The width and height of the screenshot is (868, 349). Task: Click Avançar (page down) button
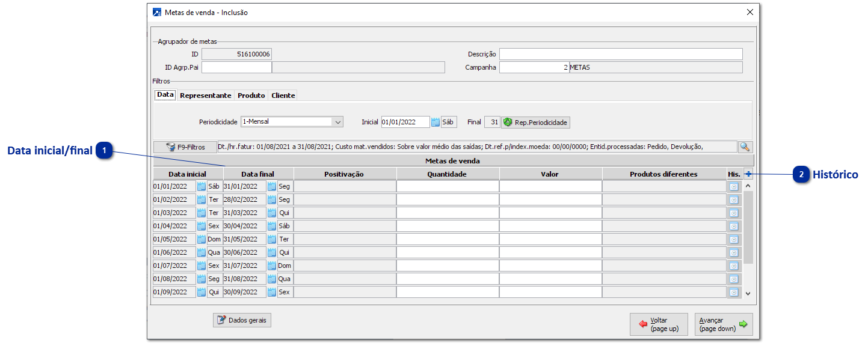click(724, 324)
